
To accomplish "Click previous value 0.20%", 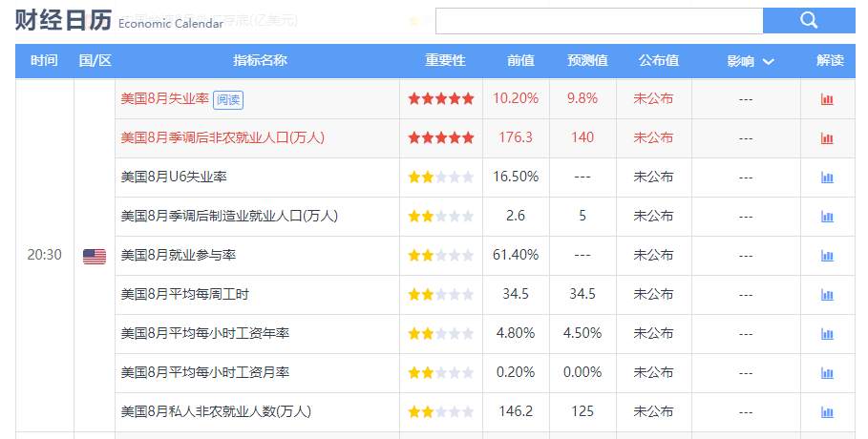I will 516,372.
